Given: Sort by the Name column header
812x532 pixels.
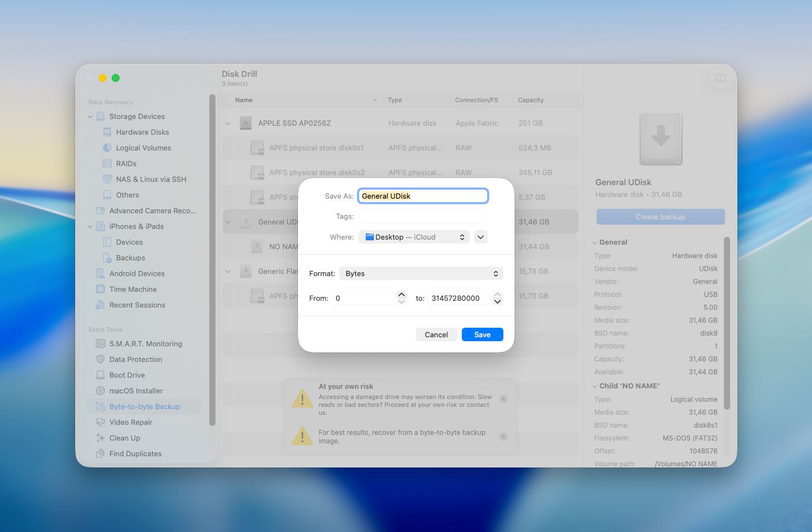Looking at the screenshot, I should pyautogui.click(x=303, y=100).
